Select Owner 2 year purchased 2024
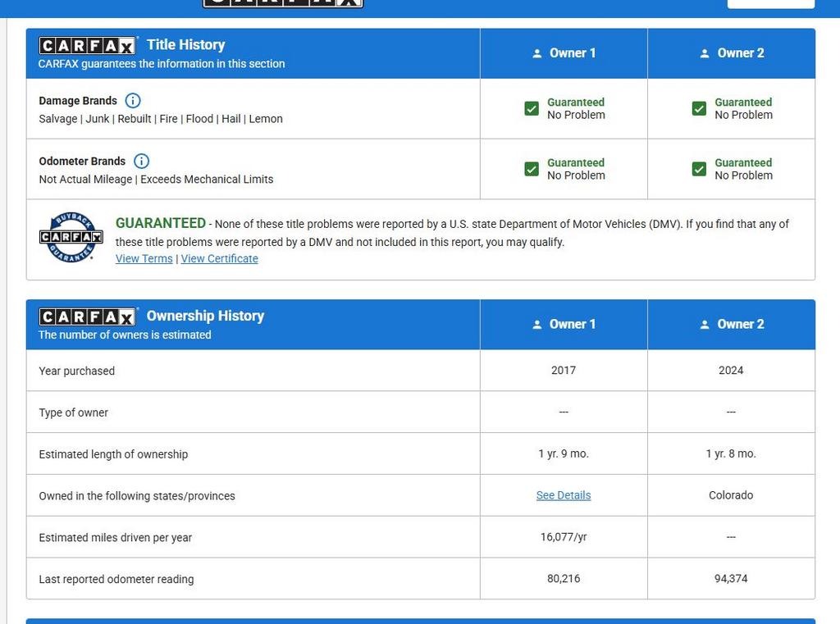The height and width of the screenshot is (624, 840). (x=731, y=370)
